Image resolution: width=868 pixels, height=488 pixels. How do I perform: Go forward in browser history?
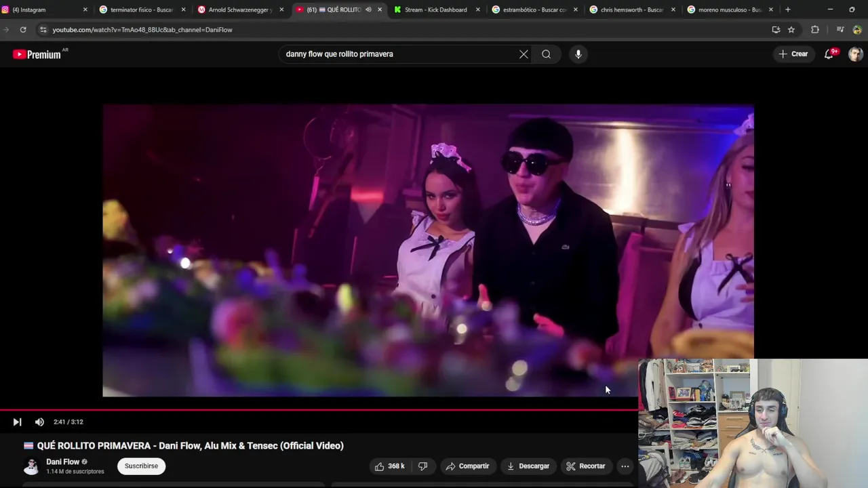coord(6,30)
